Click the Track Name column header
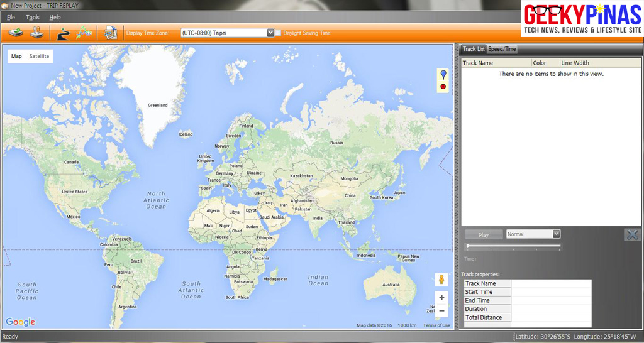The width and height of the screenshot is (644, 343). 496,63
